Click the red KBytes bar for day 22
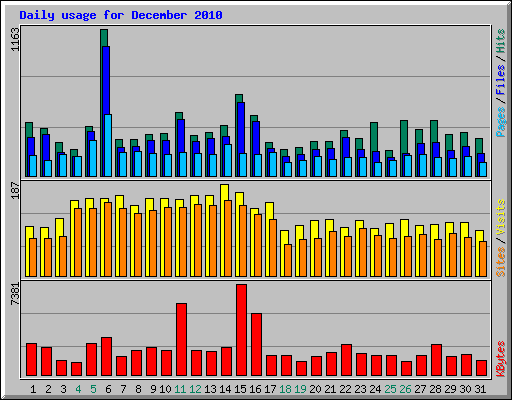 [x=346, y=360]
